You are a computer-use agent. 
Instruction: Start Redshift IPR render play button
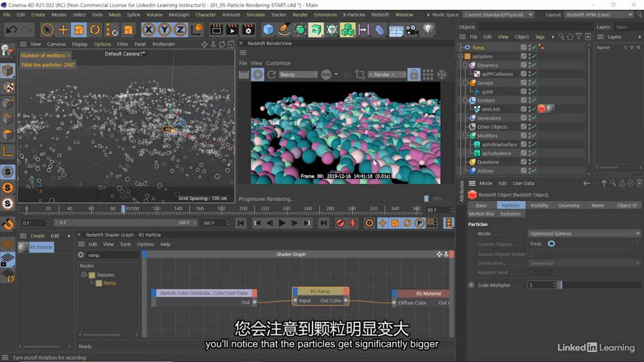[257, 75]
